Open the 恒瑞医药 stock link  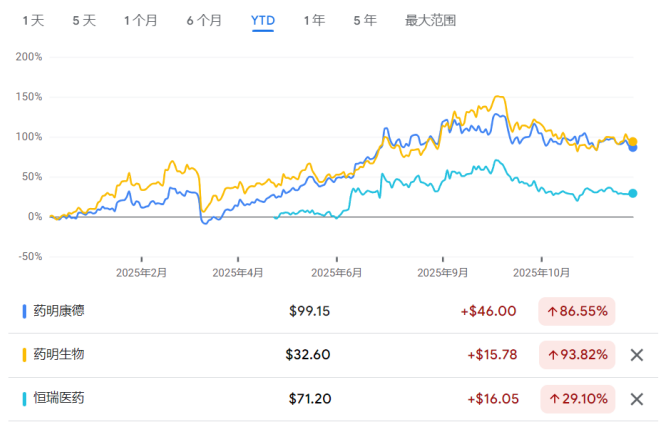[x=58, y=399]
